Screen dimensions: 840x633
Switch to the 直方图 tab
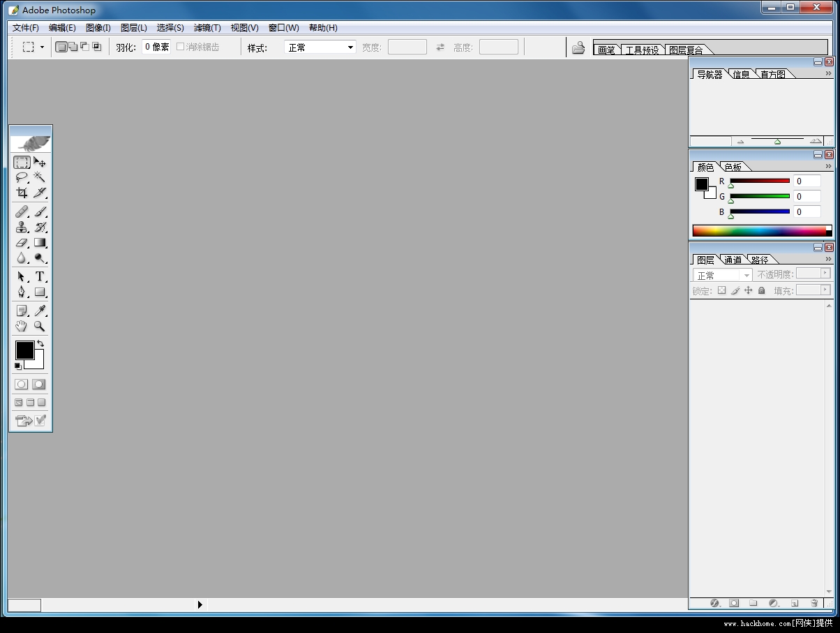click(x=772, y=74)
